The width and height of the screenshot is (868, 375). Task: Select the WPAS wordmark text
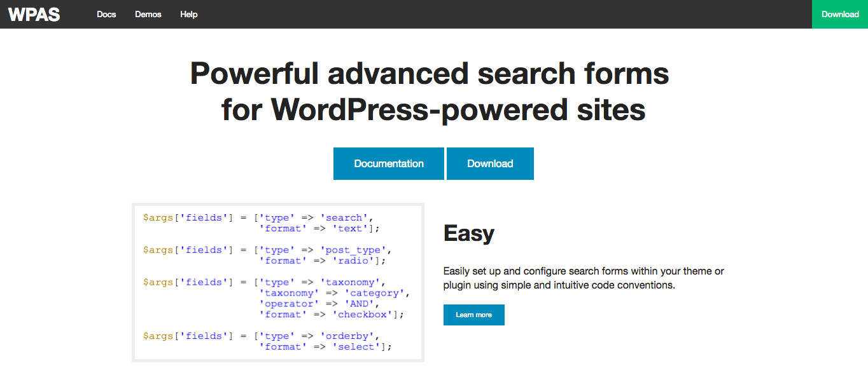[34, 14]
